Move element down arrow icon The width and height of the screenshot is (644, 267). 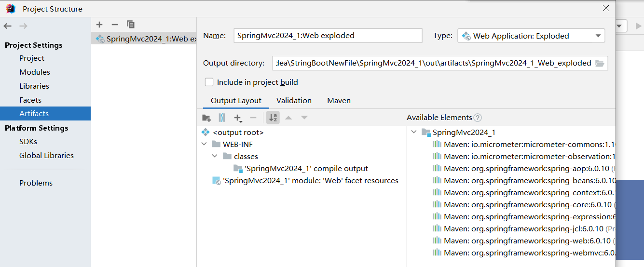coord(304,118)
